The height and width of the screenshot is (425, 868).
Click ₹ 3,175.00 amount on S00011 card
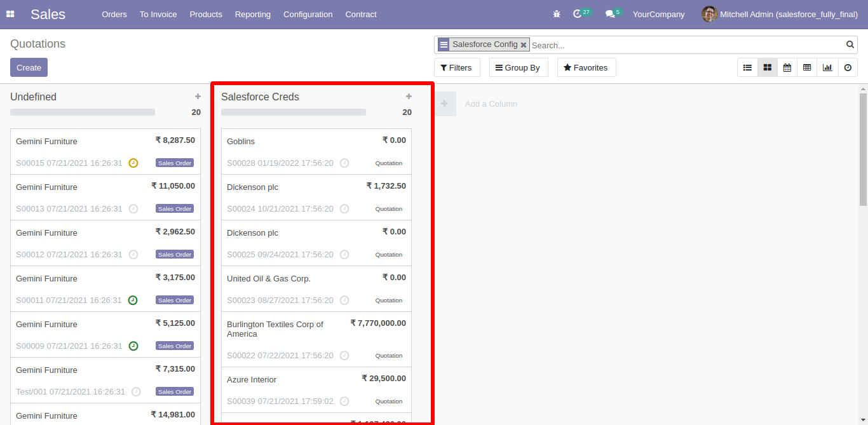tap(175, 277)
